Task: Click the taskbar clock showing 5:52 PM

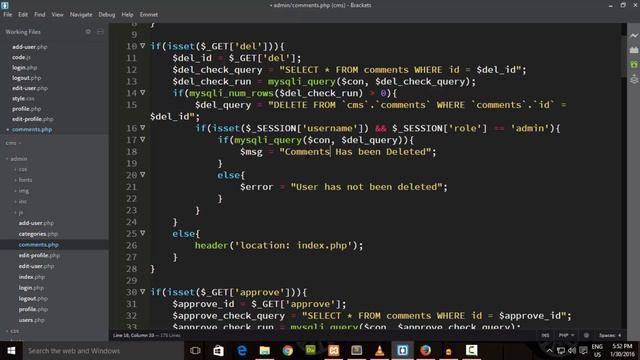Action: [x=622, y=351]
